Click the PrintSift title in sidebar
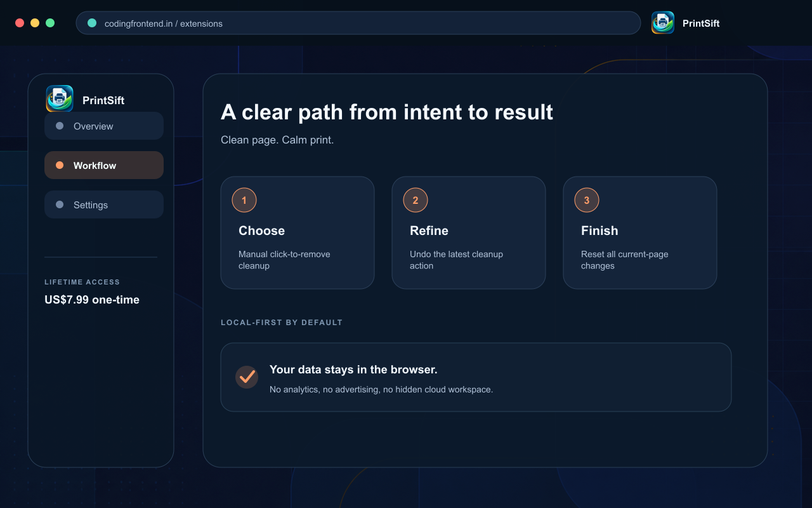The height and width of the screenshot is (508, 812). click(103, 100)
